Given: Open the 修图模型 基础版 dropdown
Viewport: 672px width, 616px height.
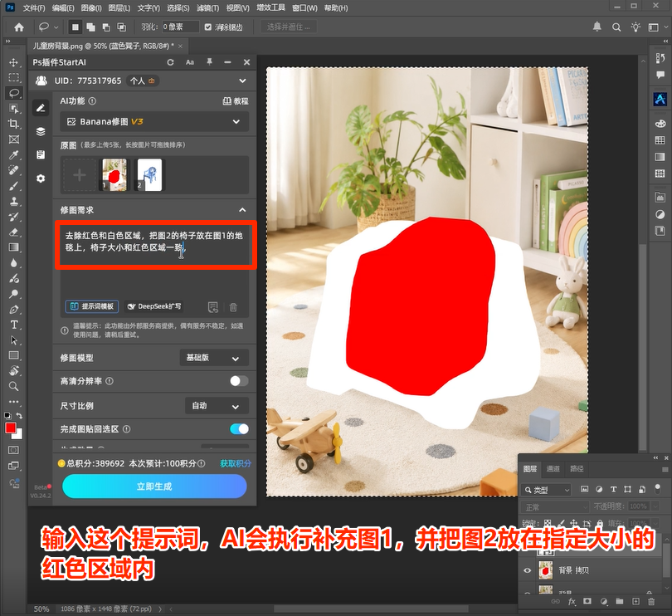Looking at the screenshot, I should click(214, 358).
